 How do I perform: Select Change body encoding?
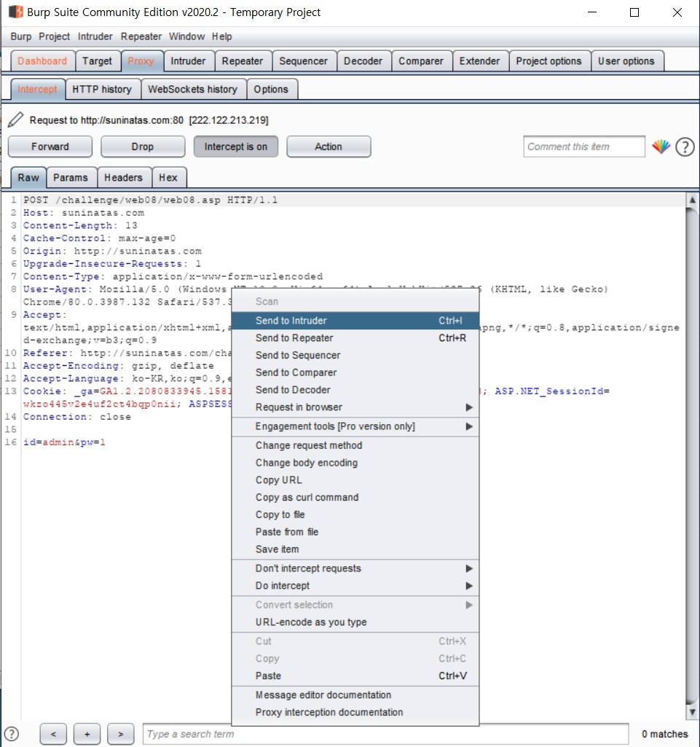pos(355,463)
